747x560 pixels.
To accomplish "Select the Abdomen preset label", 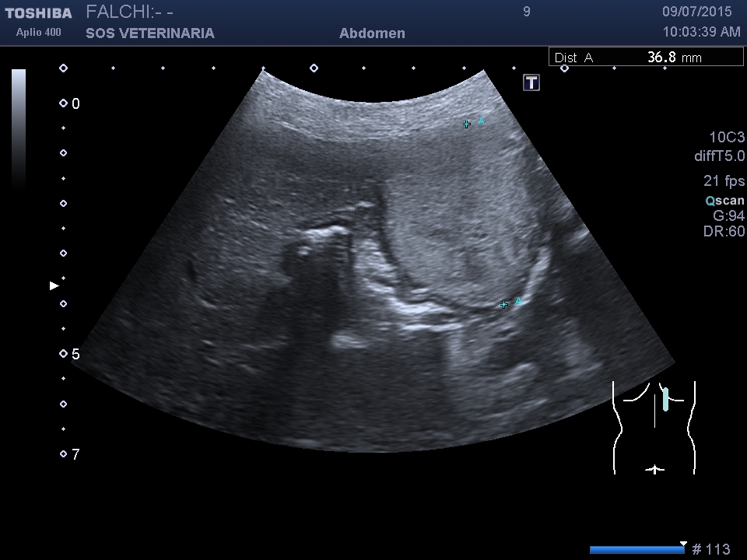I will click(372, 33).
